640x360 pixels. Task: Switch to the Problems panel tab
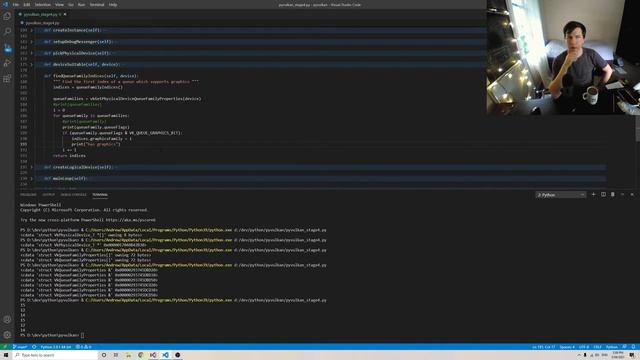tap(28, 195)
